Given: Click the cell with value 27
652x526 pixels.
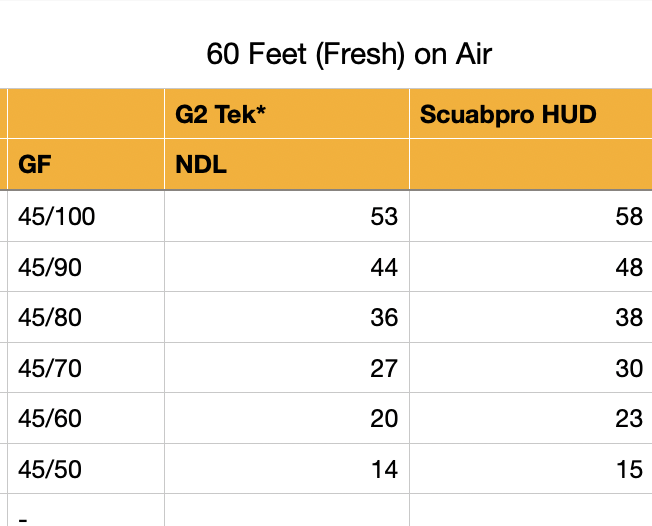Looking at the screenshot, I should coord(286,369).
